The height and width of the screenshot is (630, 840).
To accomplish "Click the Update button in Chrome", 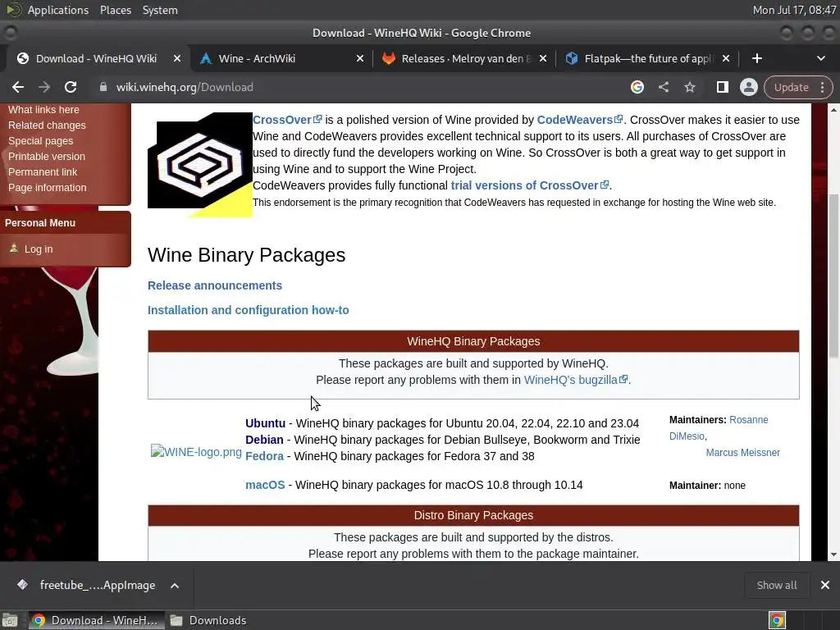I will [x=791, y=87].
